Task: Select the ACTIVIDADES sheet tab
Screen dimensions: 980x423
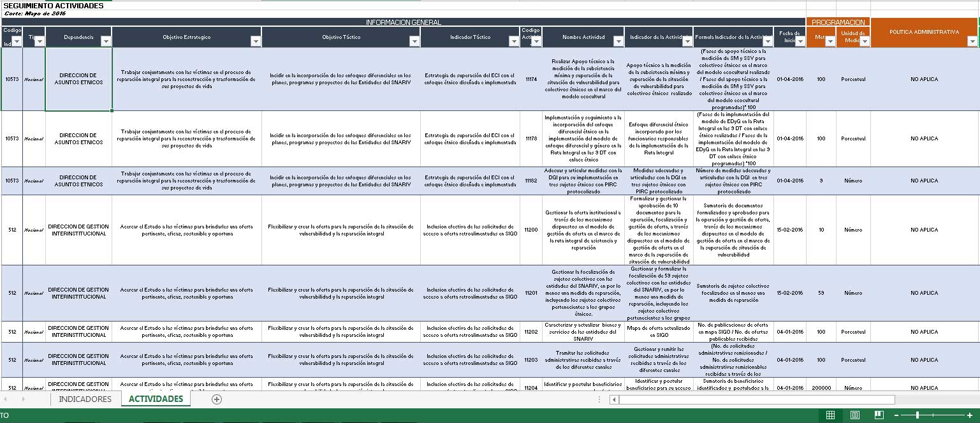Action: [x=156, y=399]
